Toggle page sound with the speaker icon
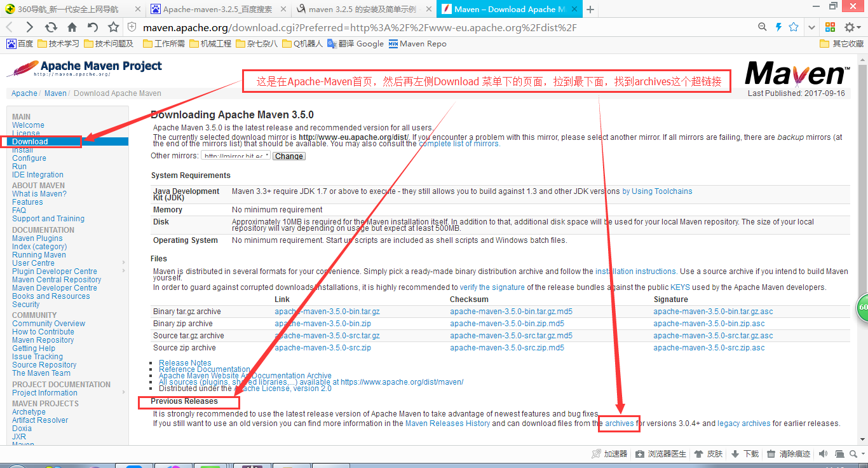 tap(824, 454)
